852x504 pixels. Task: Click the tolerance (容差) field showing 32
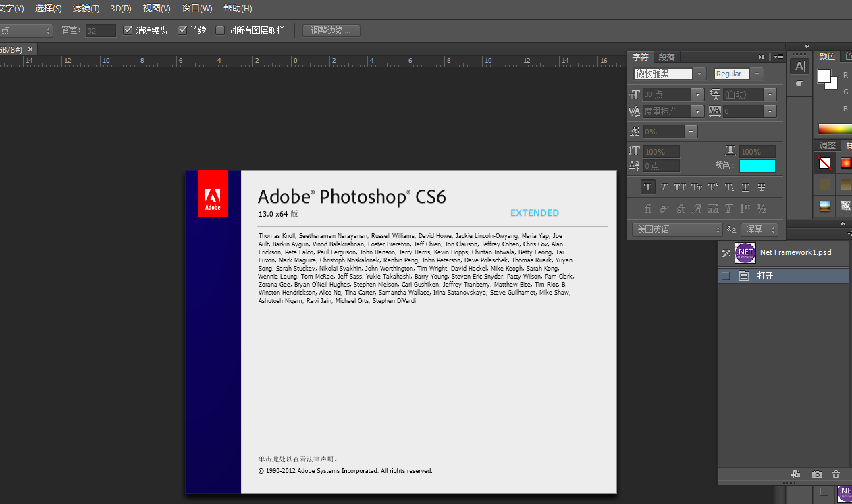click(x=101, y=30)
